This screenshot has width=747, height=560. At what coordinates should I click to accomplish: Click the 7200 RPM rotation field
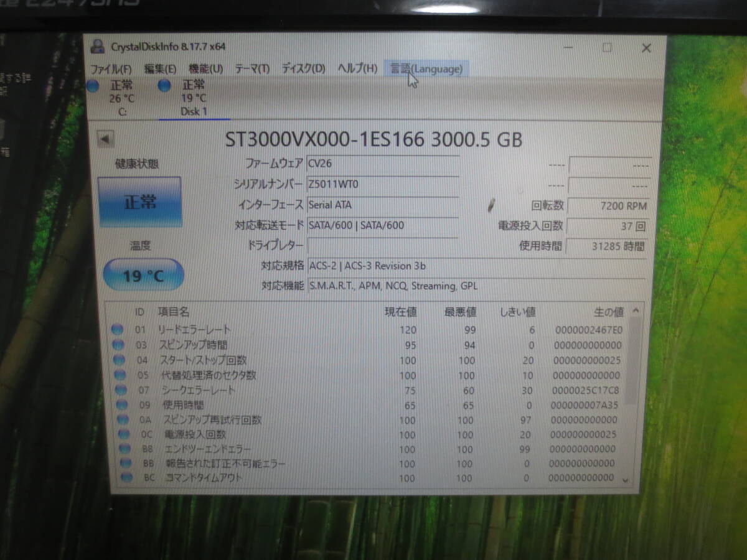(608, 205)
